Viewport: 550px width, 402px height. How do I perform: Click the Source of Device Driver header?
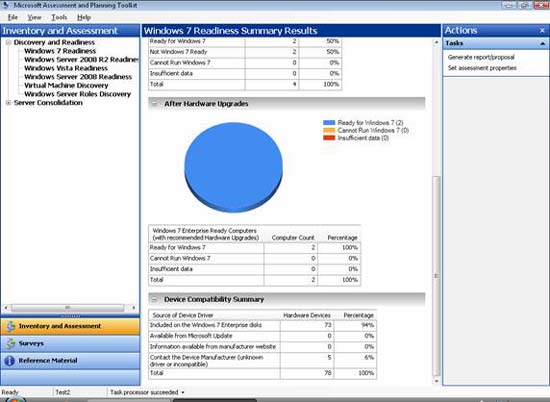tap(183, 315)
